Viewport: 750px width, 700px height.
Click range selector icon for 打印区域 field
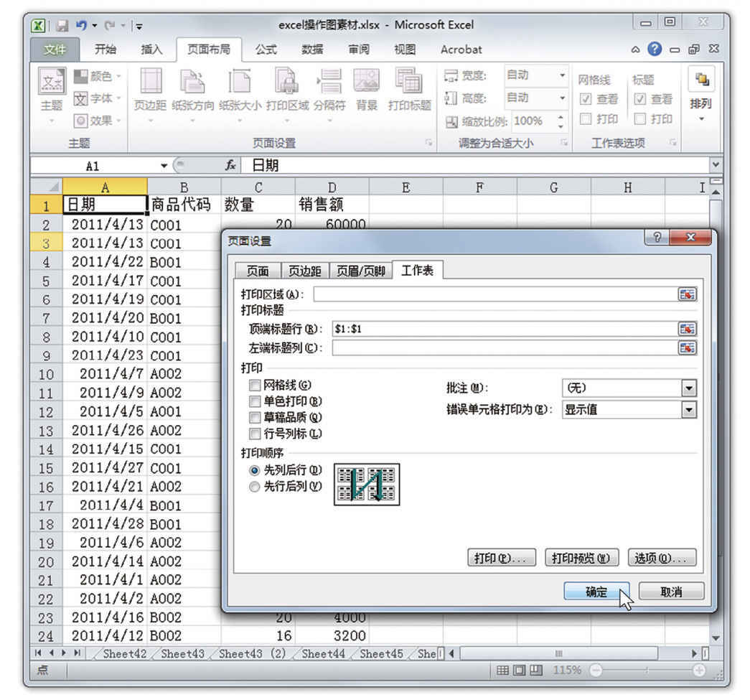click(687, 294)
